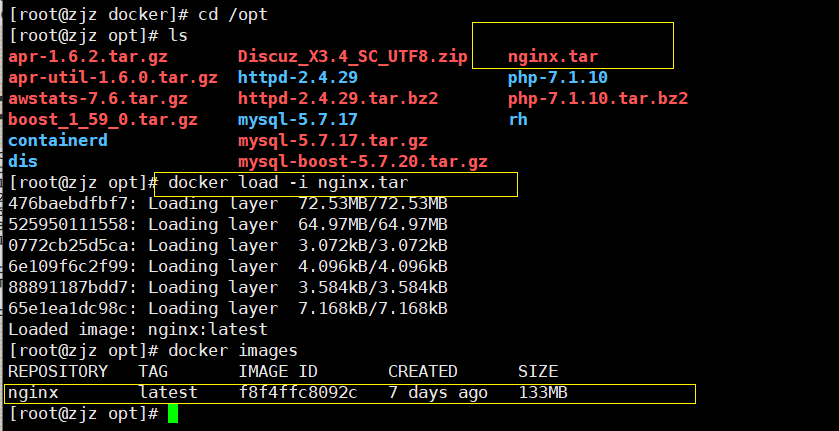
Task: Click the SIZE column header
Action: click(538, 371)
